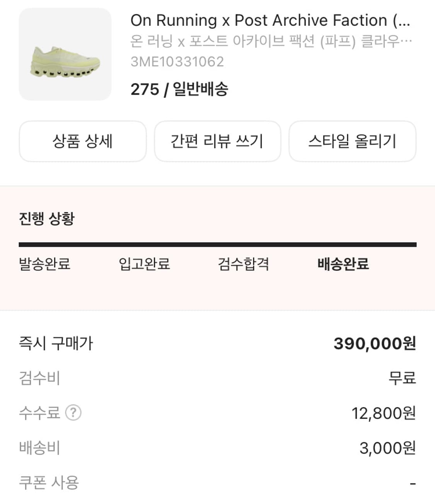Select the bold 배송완료 progress step
The width and height of the screenshot is (435, 504).
click(343, 264)
